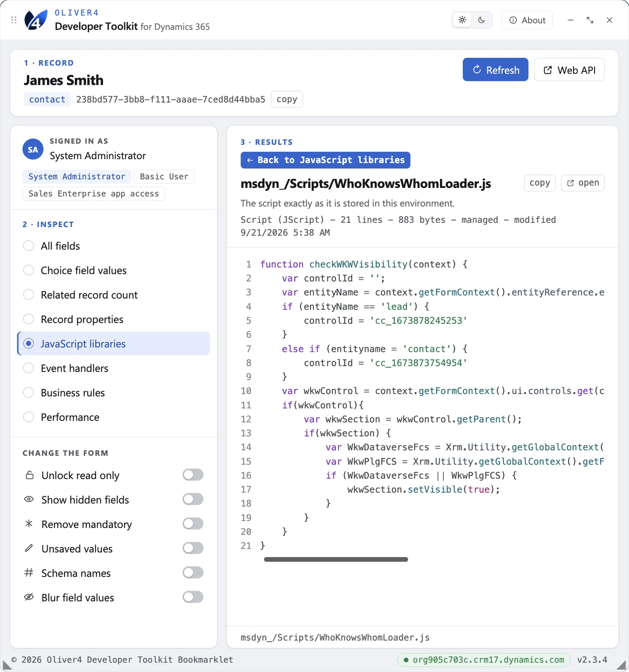Viewport: 629px width, 672px height.
Task: Select Choice field values option
Action: tap(114, 270)
